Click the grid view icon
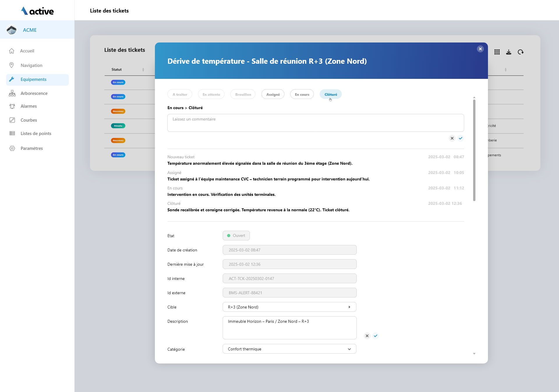The width and height of the screenshot is (559, 392). pos(497,52)
